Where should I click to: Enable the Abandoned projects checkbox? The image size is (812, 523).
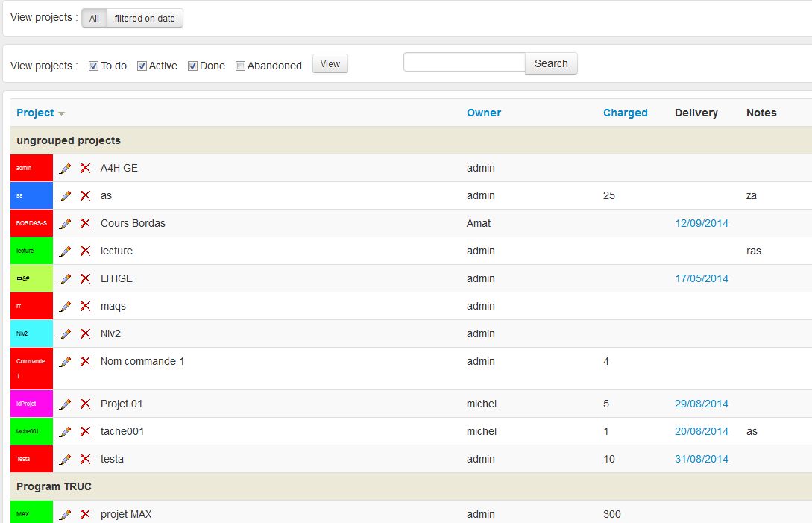(x=240, y=66)
